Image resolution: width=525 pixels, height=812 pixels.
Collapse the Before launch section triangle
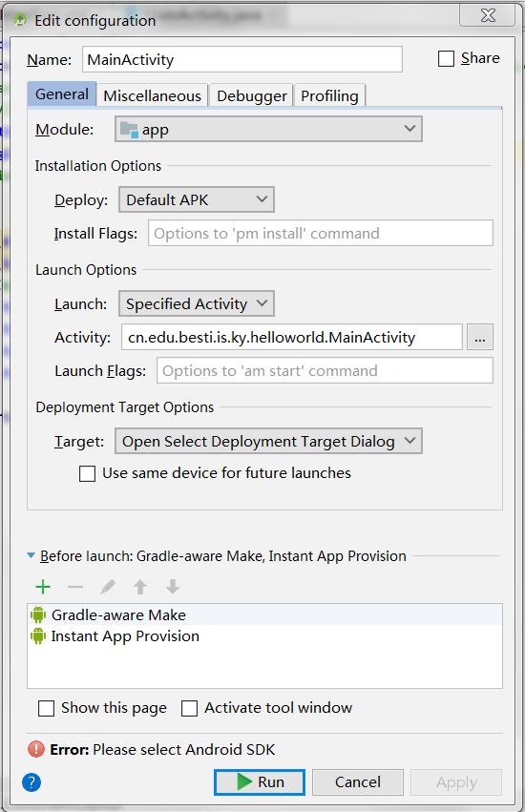click(31, 555)
